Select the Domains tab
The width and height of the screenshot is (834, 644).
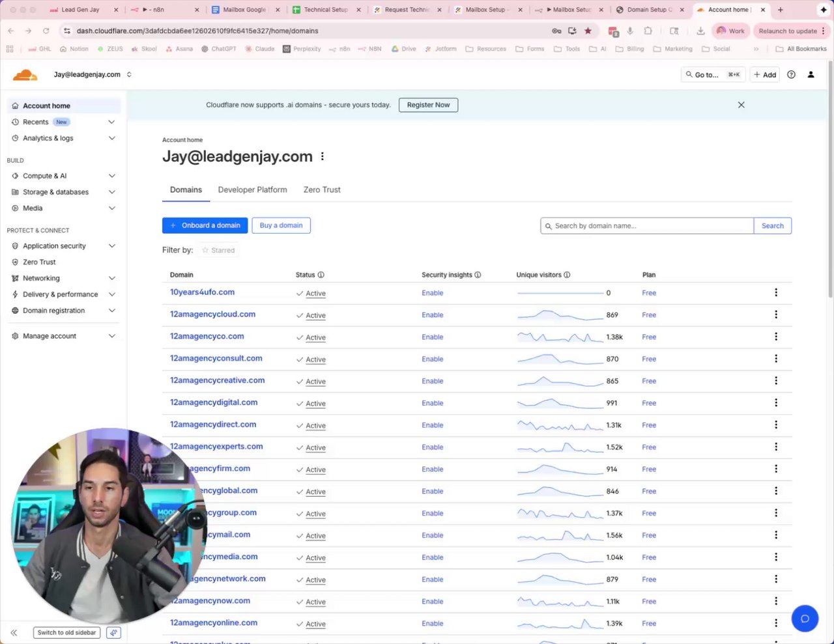point(186,189)
